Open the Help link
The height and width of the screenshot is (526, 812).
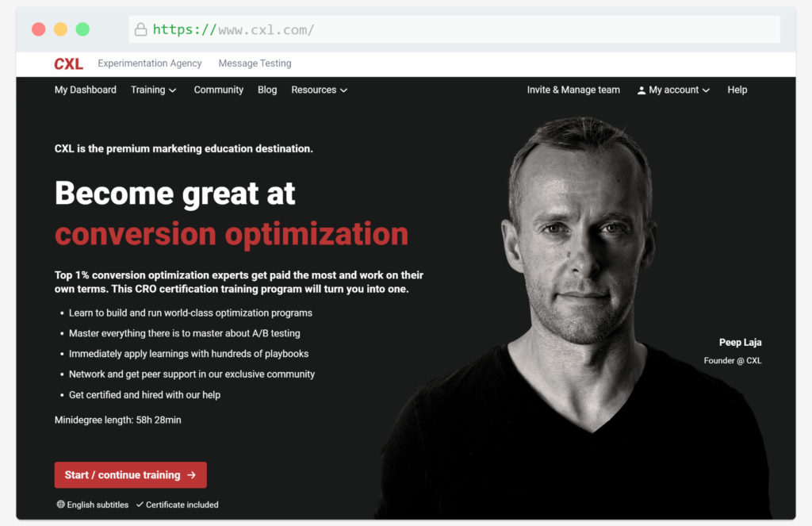(x=737, y=90)
